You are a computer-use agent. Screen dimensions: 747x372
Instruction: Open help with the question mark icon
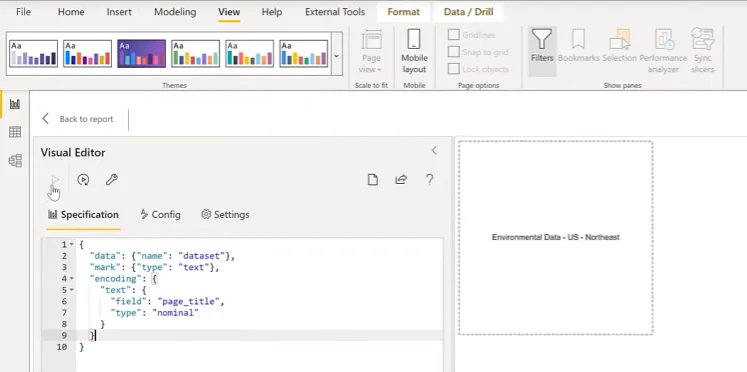(x=429, y=180)
